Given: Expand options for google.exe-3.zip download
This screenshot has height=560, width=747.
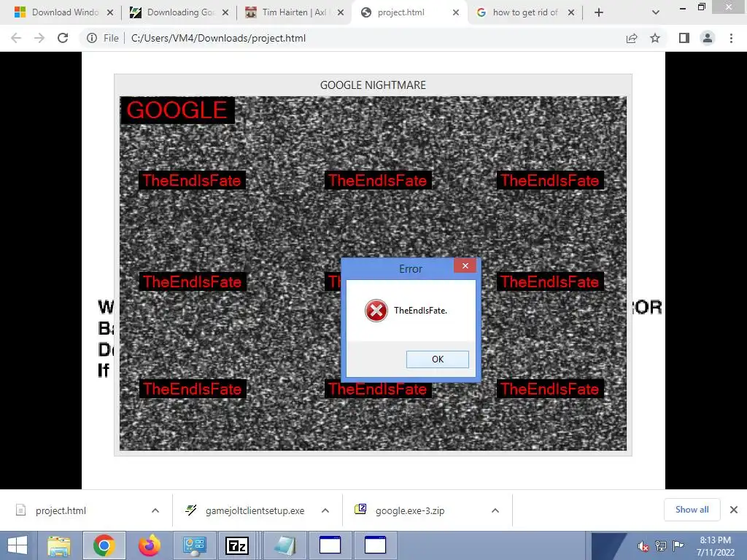Looking at the screenshot, I should coord(495,510).
